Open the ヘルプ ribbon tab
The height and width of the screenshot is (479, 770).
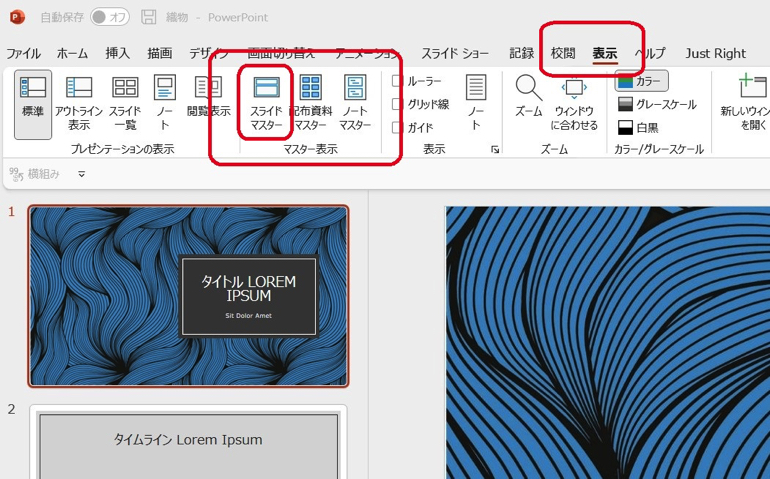pyautogui.click(x=650, y=53)
